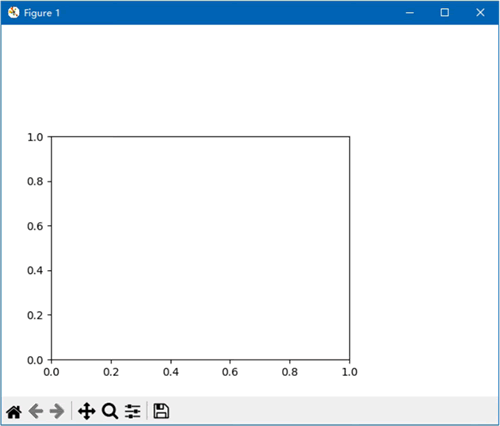Activate the Pan axes tool
This screenshot has height=426, width=500.
(87, 411)
